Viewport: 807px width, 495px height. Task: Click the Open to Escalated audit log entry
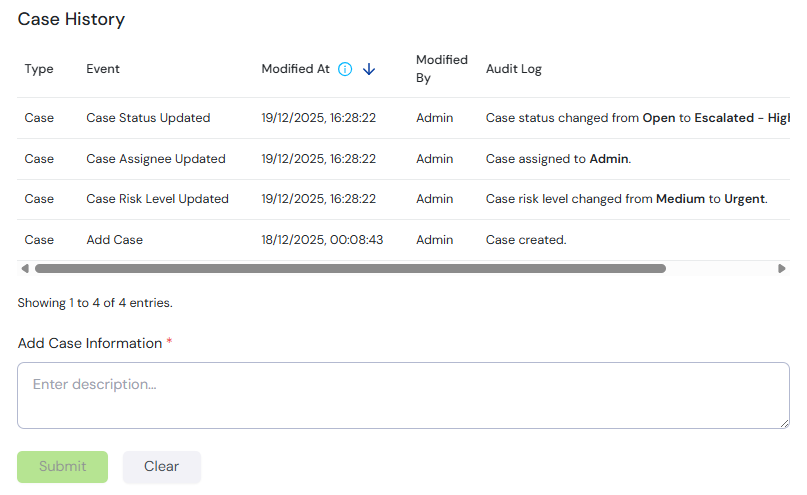(638, 118)
